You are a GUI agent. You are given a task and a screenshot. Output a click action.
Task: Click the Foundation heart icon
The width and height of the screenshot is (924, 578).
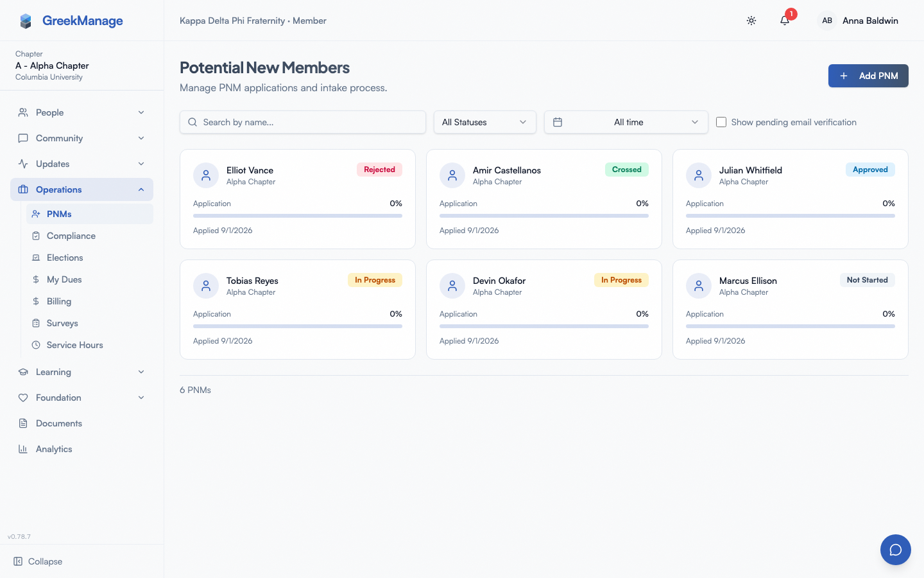coord(23,398)
